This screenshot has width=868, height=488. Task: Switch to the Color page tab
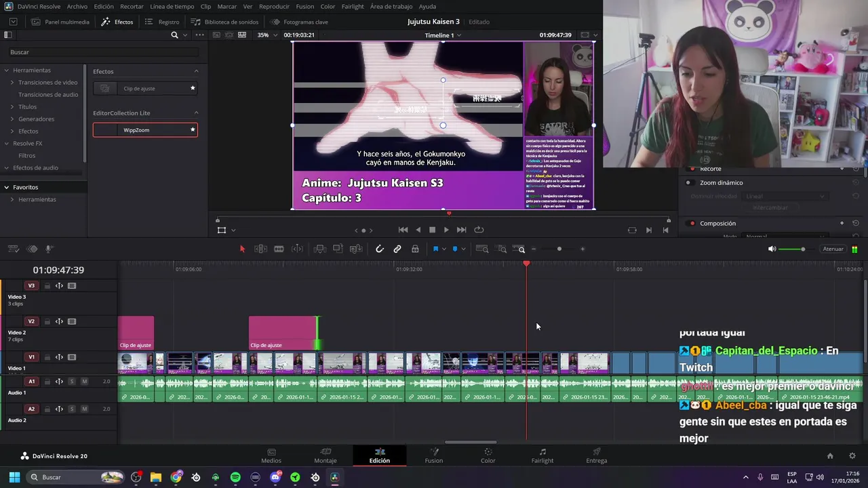[x=488, y=455]
